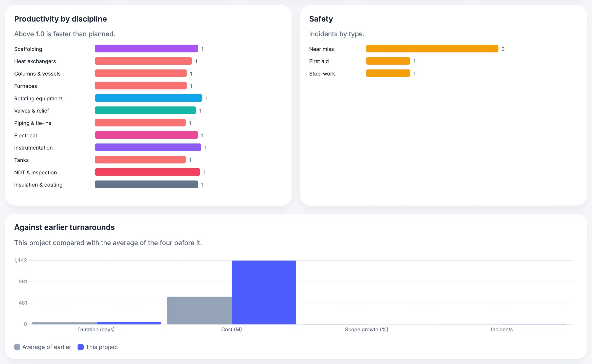Click the teal Valves & relief bar
The width and height of the screenshot is (592, 364).
click(x=145, y=110)
